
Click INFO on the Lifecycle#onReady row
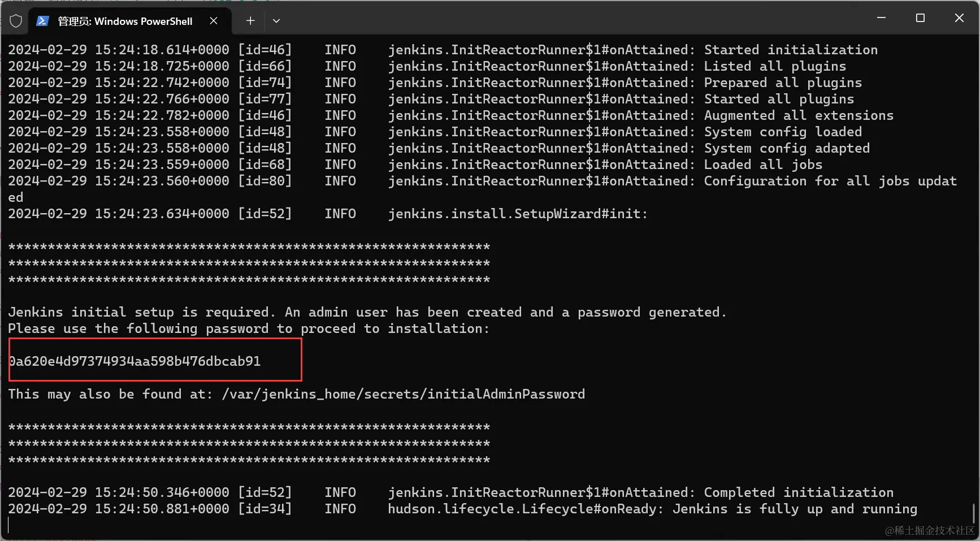point(340,509)
